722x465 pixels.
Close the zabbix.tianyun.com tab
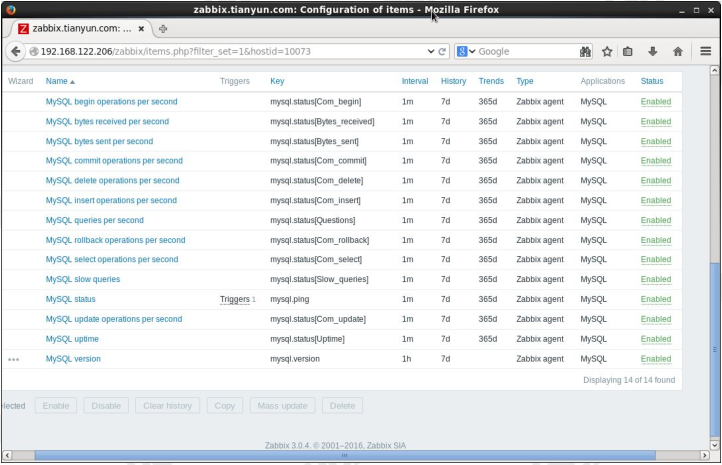click(x=141, y=29)
